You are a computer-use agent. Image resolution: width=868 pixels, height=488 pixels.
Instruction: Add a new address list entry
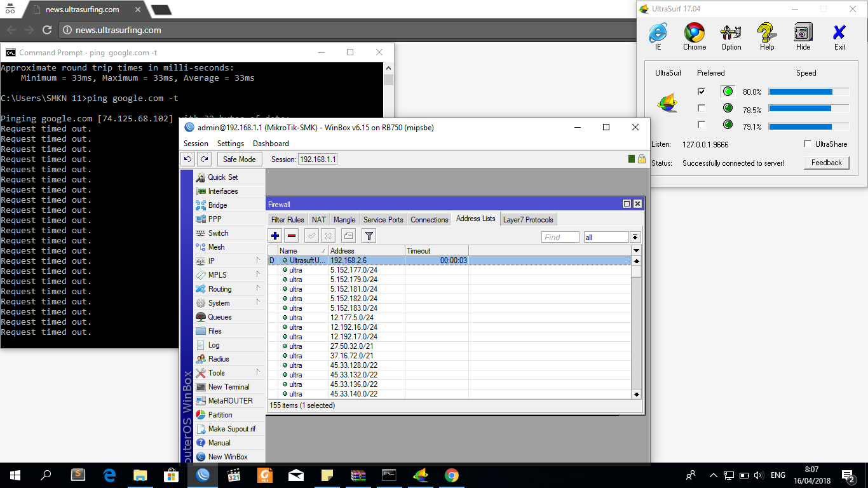[x=275, y=236]
